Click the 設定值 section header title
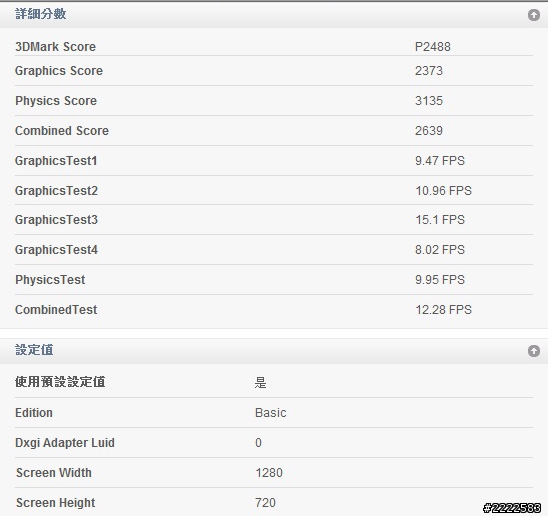Viewport: 548px width, 516px height. coord(34,350)
